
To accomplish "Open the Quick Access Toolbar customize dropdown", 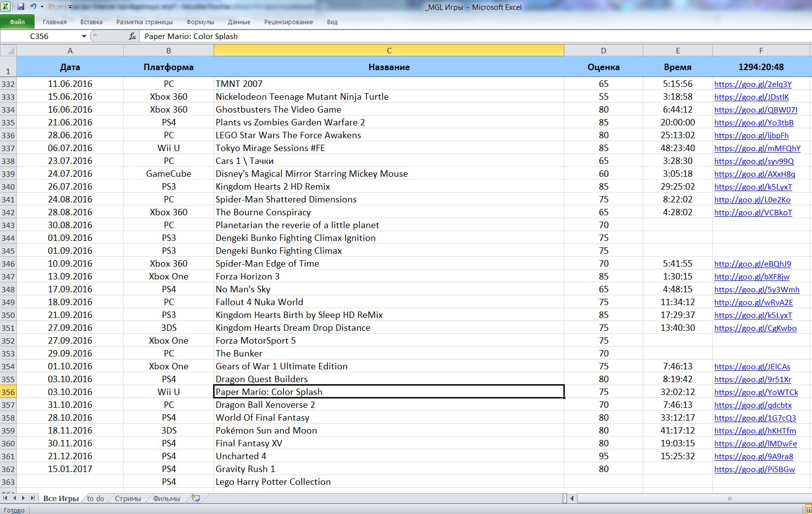I will pos(70,7).
